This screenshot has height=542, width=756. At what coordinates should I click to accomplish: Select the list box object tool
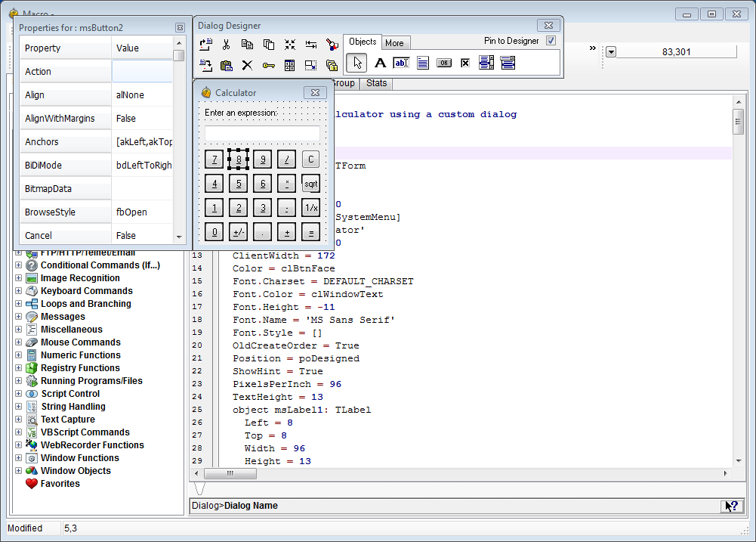(x=486, y=63)
